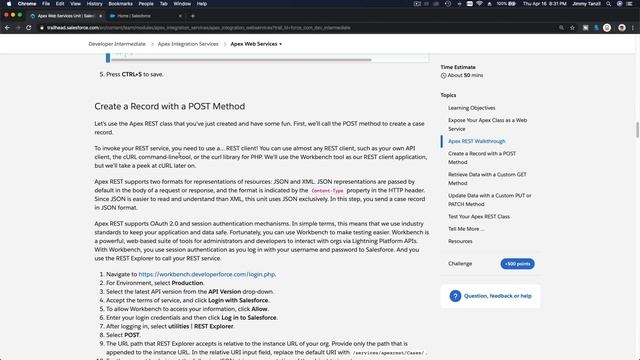Screen dimensions: 640x360
Task: Click the question mark help icon
Action: click(455, 296)
